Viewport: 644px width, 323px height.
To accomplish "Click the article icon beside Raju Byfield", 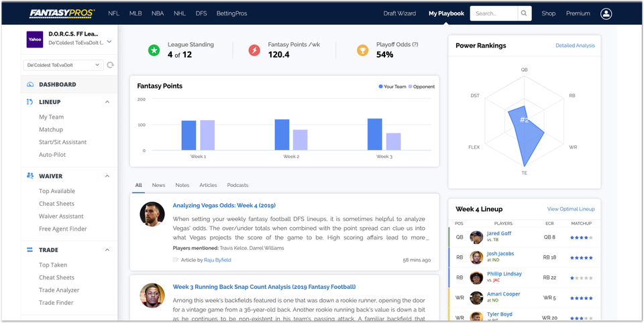I will pos(176,260).
